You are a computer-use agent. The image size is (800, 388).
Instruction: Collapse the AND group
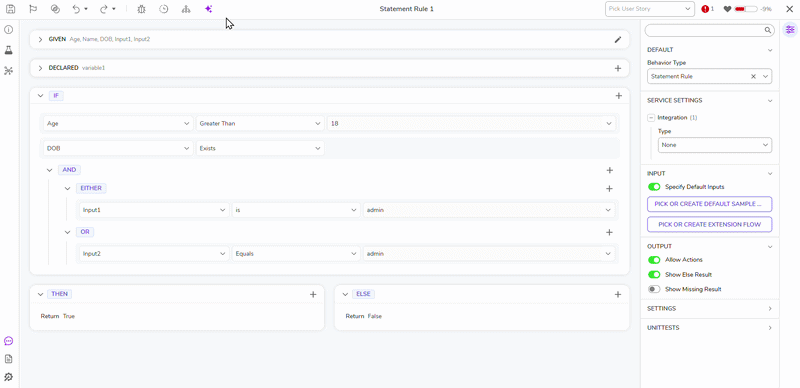49,170
